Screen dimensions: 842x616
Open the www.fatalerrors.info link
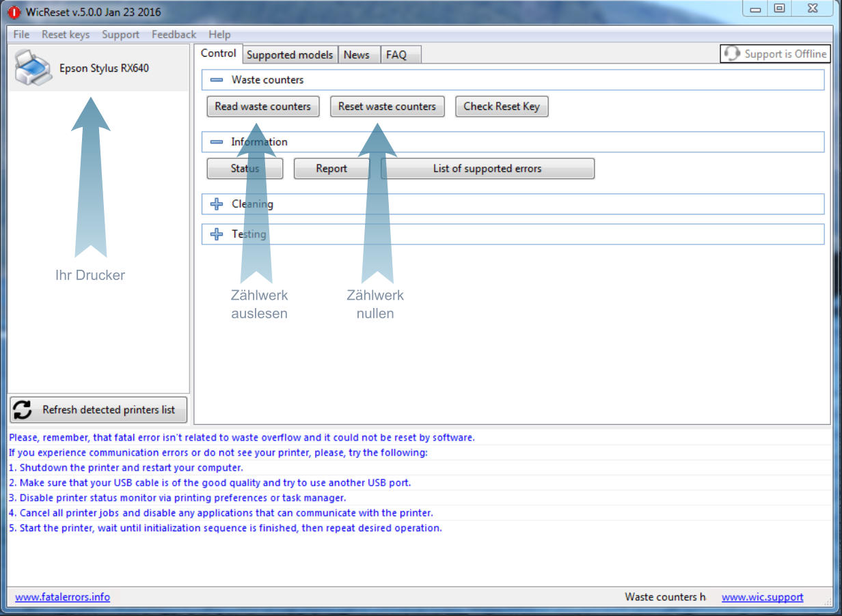pos(62,597)
